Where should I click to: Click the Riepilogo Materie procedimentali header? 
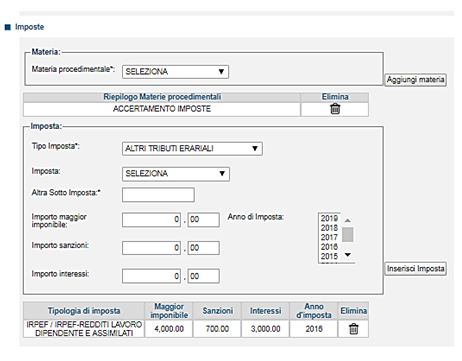(162, 97)
